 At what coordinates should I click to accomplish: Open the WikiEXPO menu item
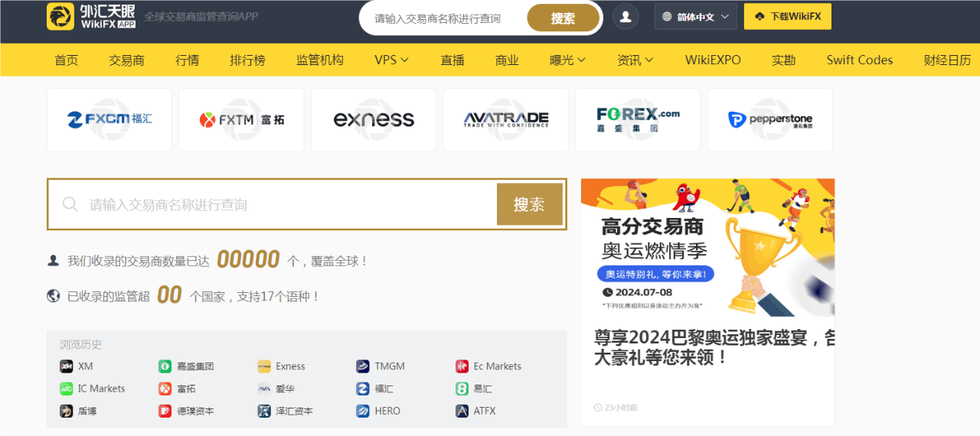click(x=713, y=60)
